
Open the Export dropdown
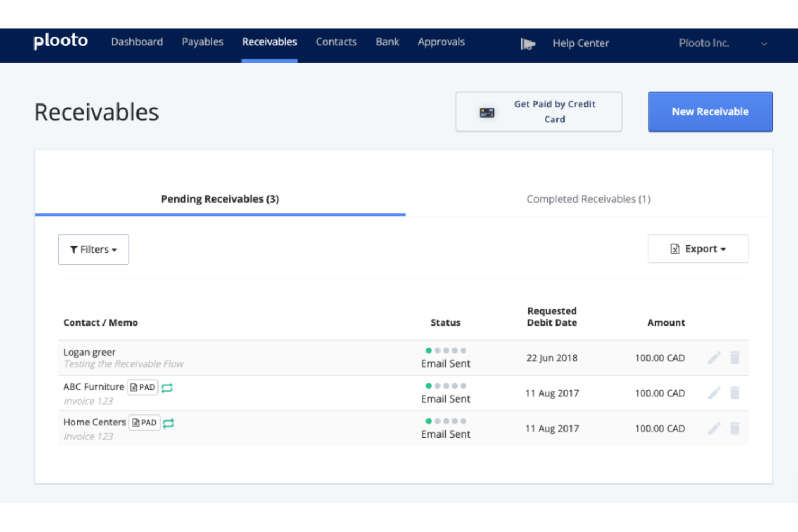click(698, 248)
